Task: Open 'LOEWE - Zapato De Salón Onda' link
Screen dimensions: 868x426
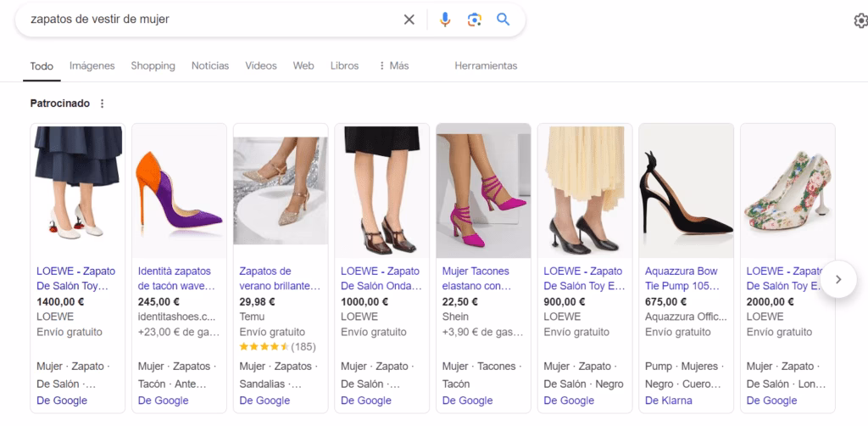Action: 381,278
